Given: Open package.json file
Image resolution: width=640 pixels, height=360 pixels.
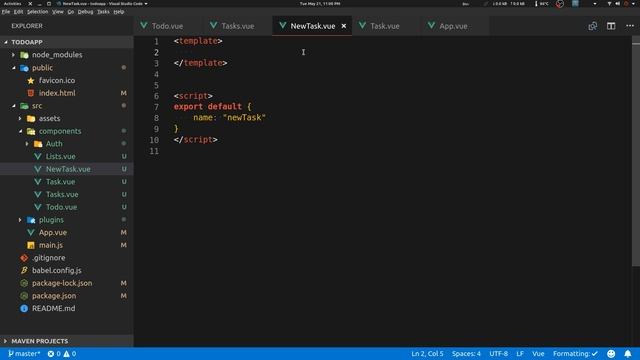Looking at the screenshot, I should point(54,296).
